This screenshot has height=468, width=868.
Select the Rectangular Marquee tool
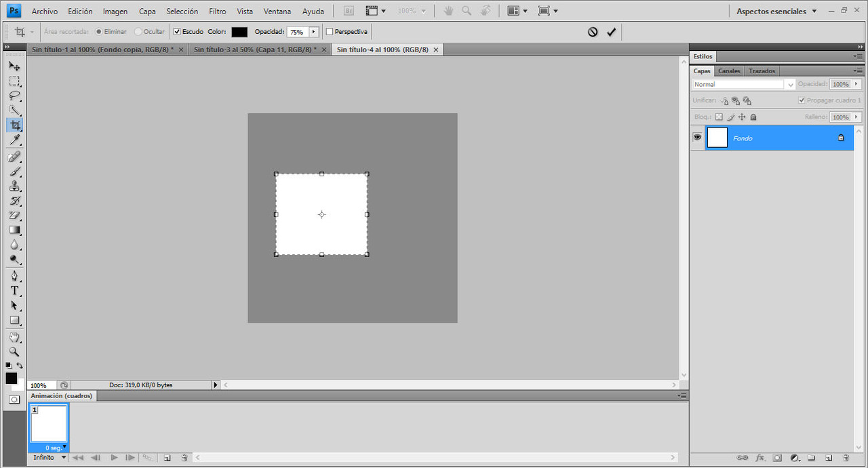(14, 81)
